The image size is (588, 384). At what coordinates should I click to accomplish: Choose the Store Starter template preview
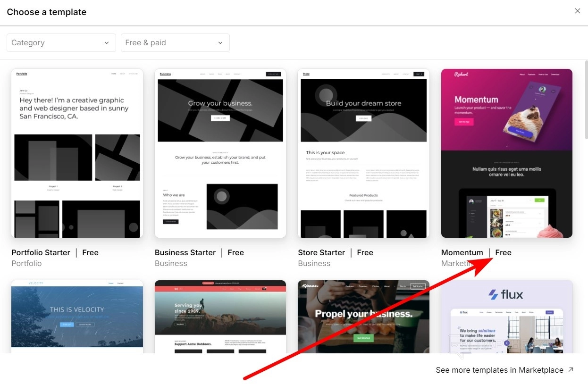[x=363, y=153]
